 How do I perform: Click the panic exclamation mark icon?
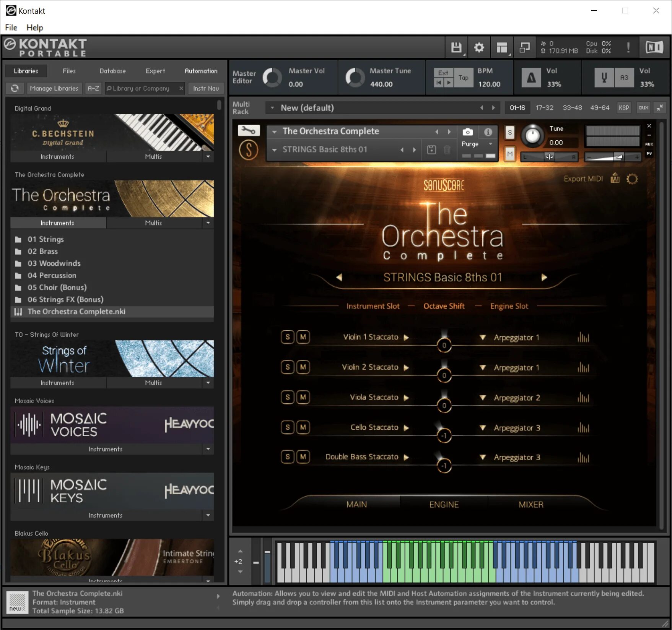tap(628, 47)
